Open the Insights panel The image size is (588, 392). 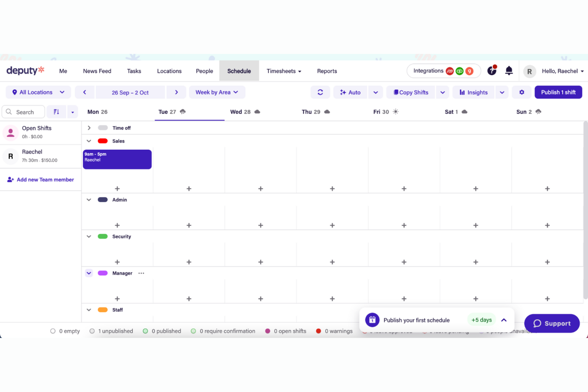pos(473,92)
